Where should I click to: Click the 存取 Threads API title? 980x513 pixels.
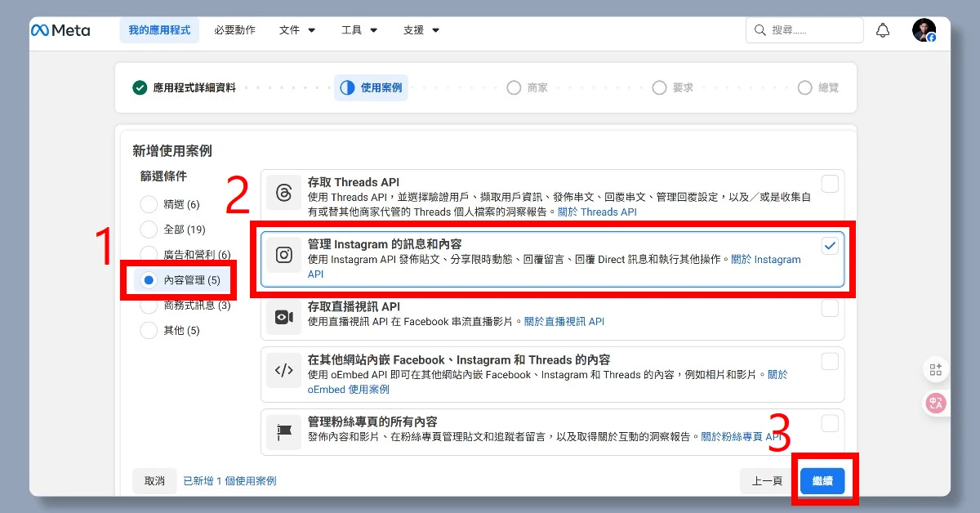click(354, 182)
